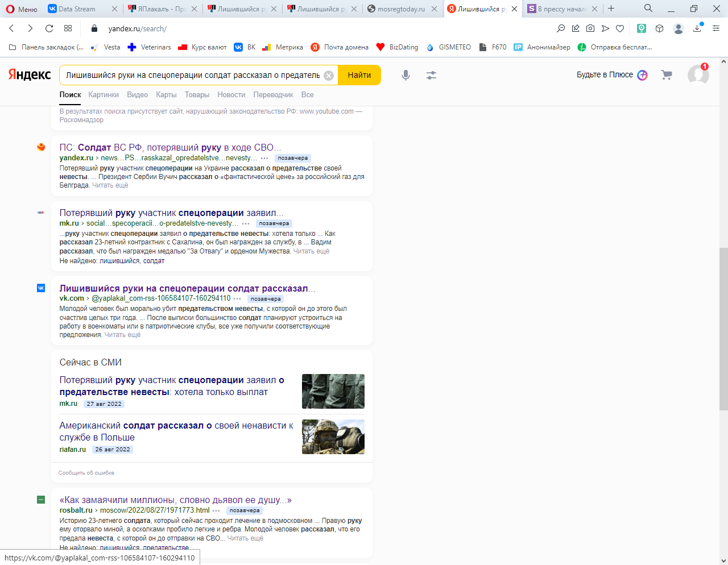Switch to the mosregtoday.ru tab
Viewport: 728px width, 565px height.
click(x=403, y=9)
